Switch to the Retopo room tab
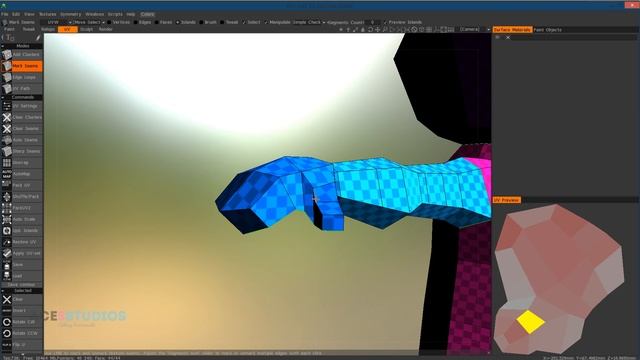640x360 pixels. tap(48, 29)
